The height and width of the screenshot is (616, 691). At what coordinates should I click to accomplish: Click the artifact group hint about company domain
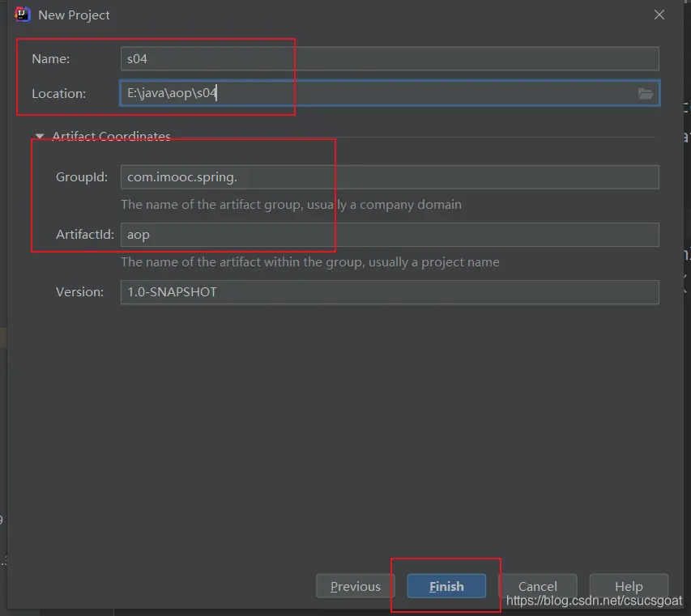coord(291,205)
